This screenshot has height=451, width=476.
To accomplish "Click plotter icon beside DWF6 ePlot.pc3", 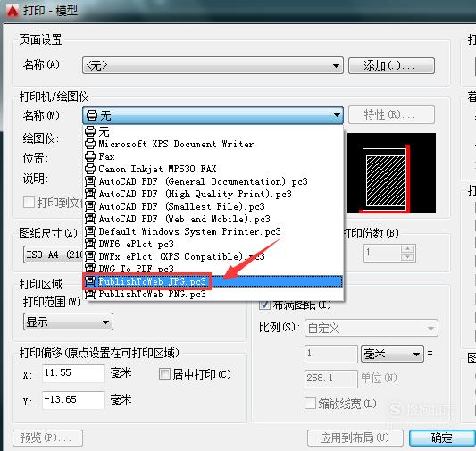I will click(x=90, y=244).
